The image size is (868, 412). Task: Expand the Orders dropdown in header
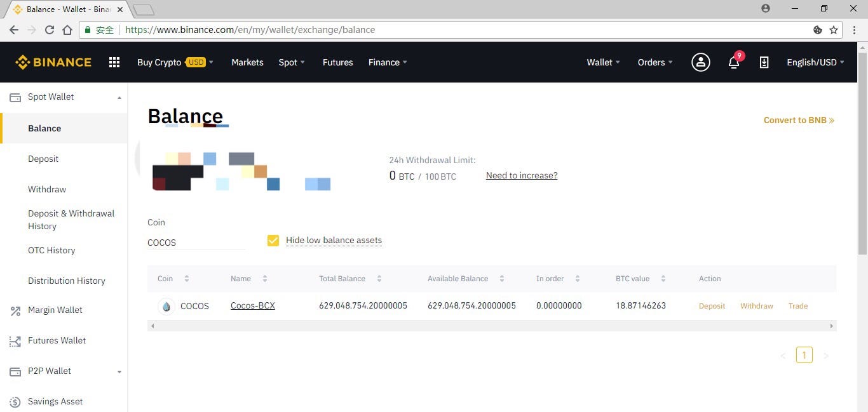pyautogui.click(x=655, y=62)
